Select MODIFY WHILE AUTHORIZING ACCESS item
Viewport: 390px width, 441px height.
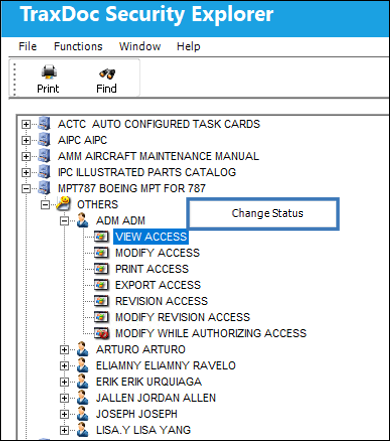pos(211,333)
